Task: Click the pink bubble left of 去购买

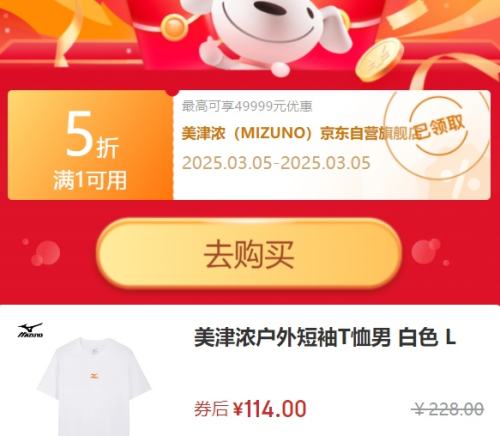Action: pos(45,253)
